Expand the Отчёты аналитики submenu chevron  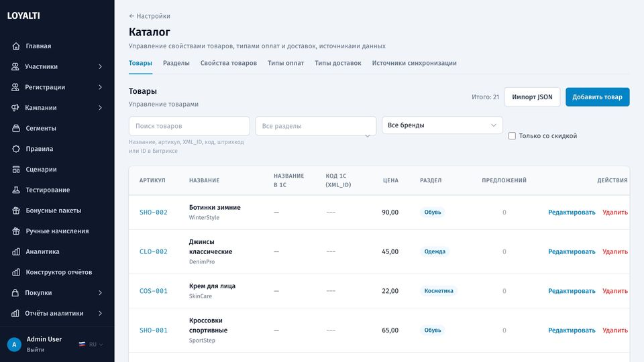[100, 313]
